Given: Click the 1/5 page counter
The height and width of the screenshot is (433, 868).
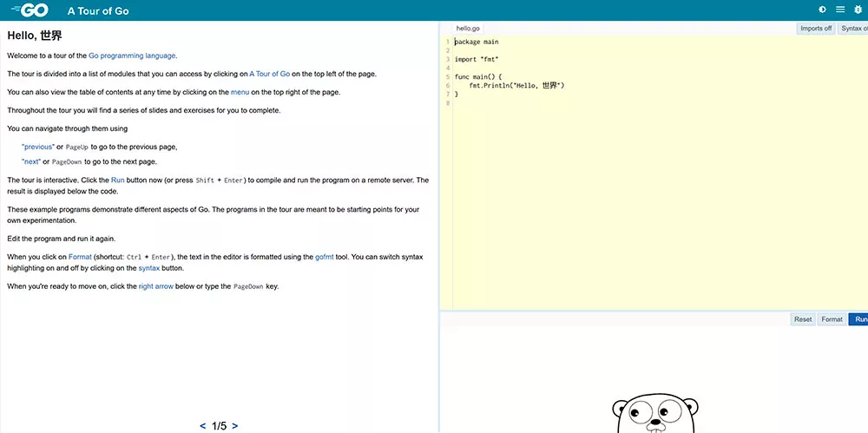Looking at the screenshot, I should click(x=220, y=426).
